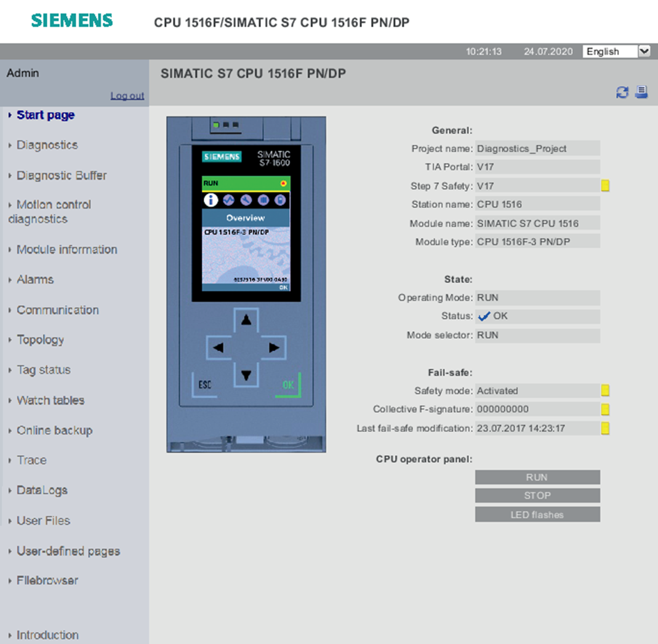Click the Siemens logo

tap(72, 20)
